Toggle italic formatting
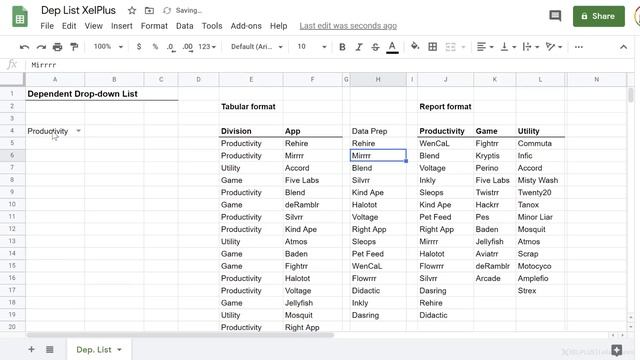Image resolution: width=640 pixels, height=360 pixels. point(359,47)
